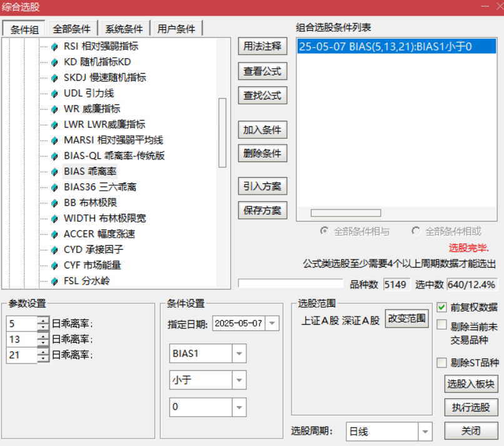Click the icon beside KD 随机指标KD
This screenshot has height=446, width=504.
click(54, 62)
